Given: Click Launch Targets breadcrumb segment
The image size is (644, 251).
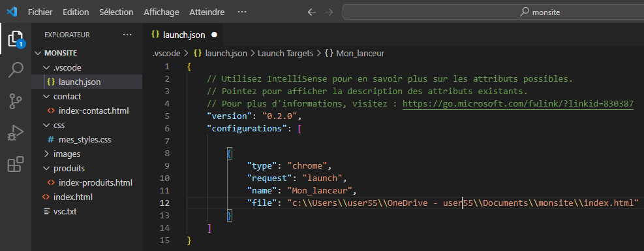Looking at the screenshot, I should point(285,53).
